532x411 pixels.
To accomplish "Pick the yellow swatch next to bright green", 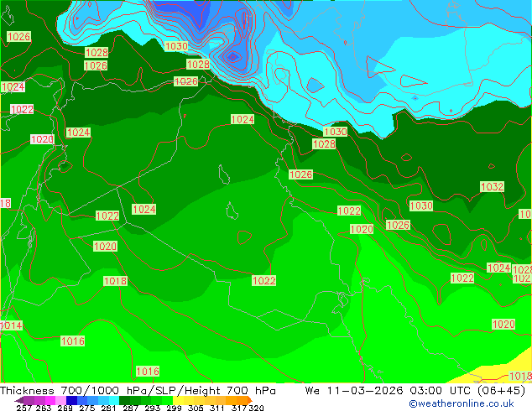I will tap(178, 400).
